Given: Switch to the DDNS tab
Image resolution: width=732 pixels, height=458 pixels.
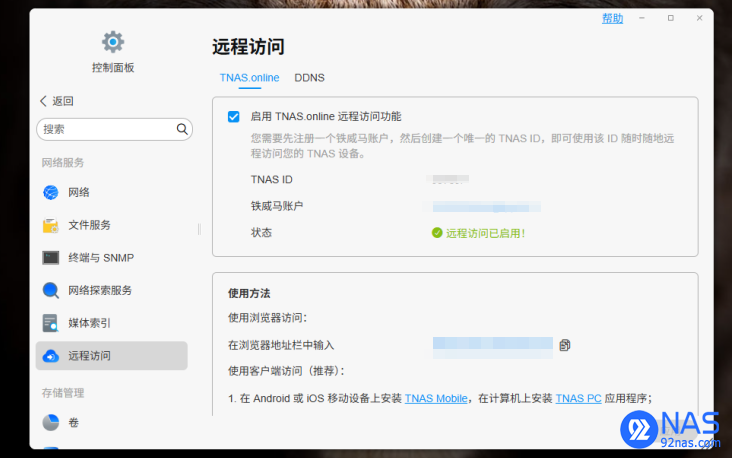Looking at the screenshot, I should (x=309, y=78).
